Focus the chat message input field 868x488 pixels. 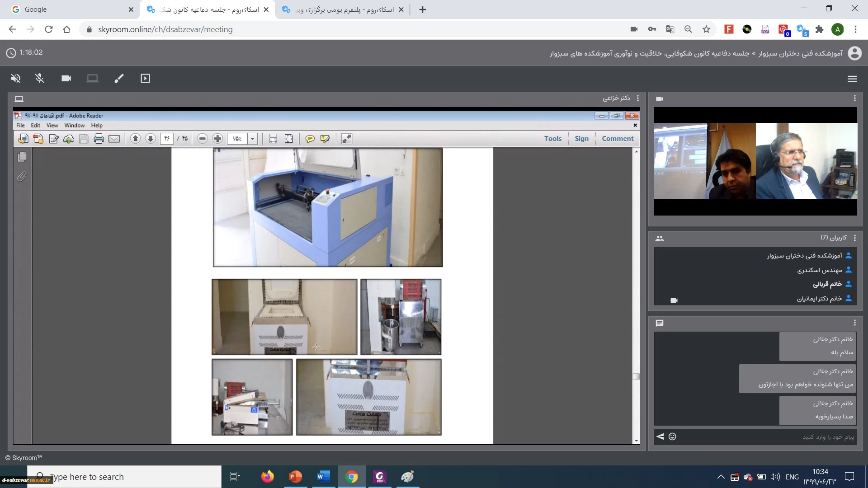[x=767, y=437]
